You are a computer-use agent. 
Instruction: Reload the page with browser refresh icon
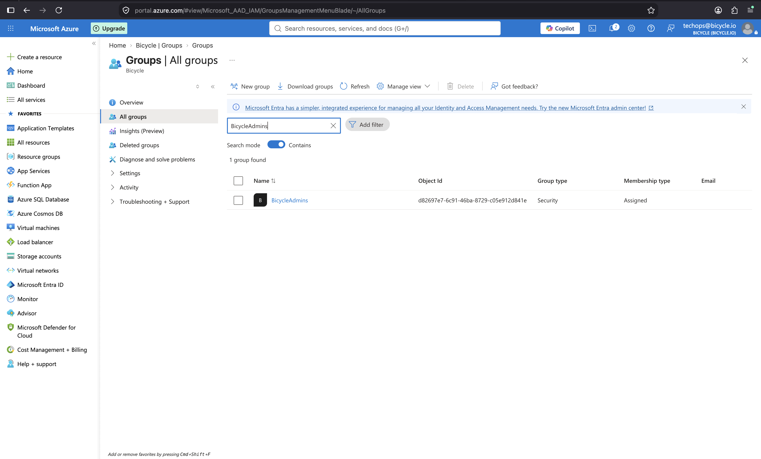(x=58, y=10)
